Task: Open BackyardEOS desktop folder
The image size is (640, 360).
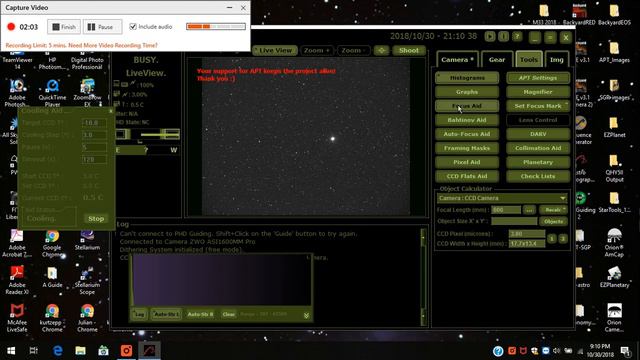Action: coord(614,15)
